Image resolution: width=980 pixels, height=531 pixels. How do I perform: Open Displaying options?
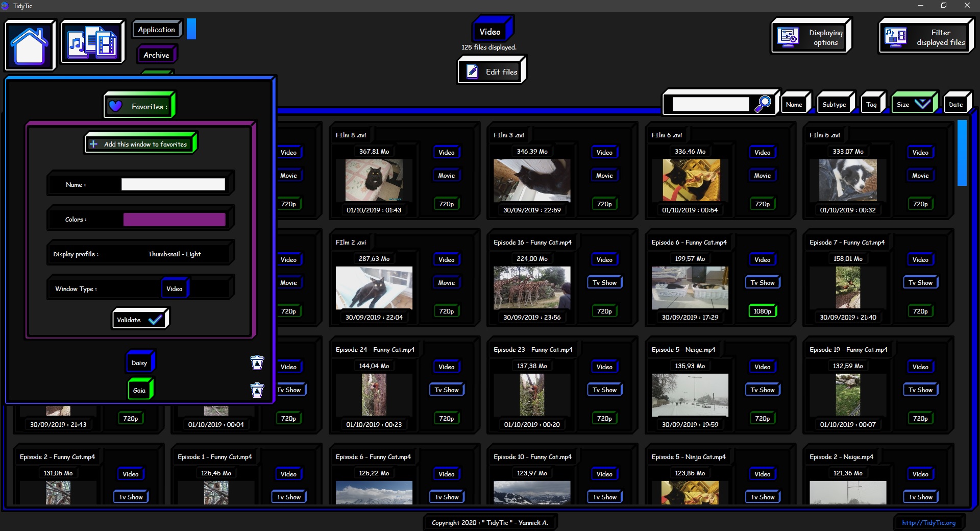(x=811, y=37)
